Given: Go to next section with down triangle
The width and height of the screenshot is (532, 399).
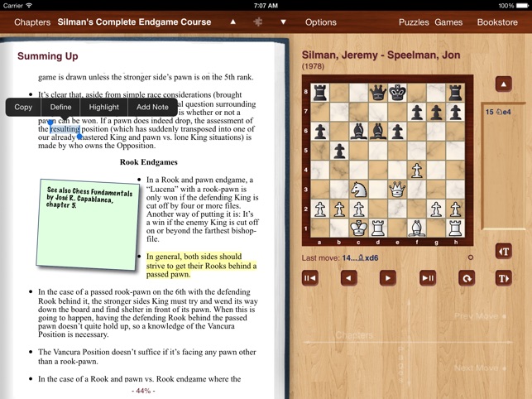Looking at the screenshot, I should [x=283, y=22].
